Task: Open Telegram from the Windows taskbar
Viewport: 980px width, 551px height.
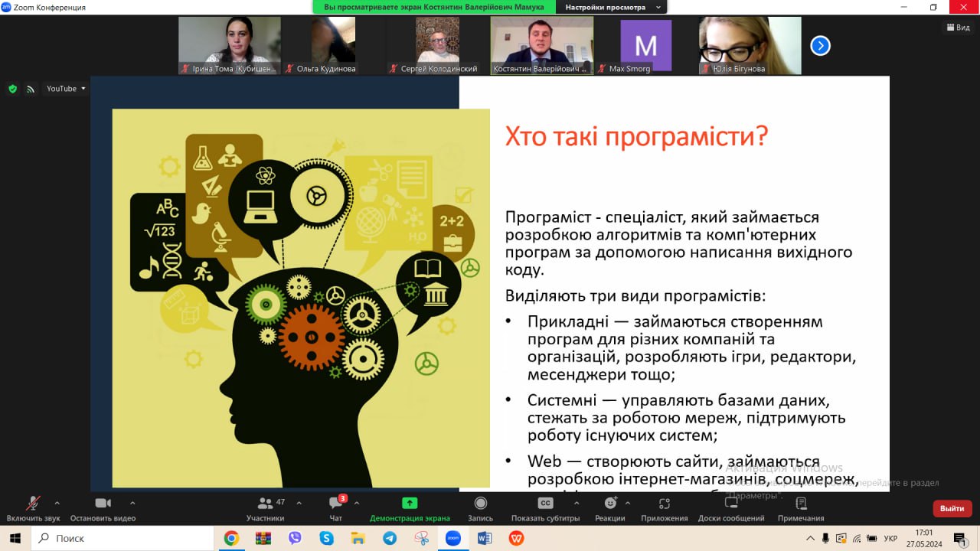Action: (389, 538)
